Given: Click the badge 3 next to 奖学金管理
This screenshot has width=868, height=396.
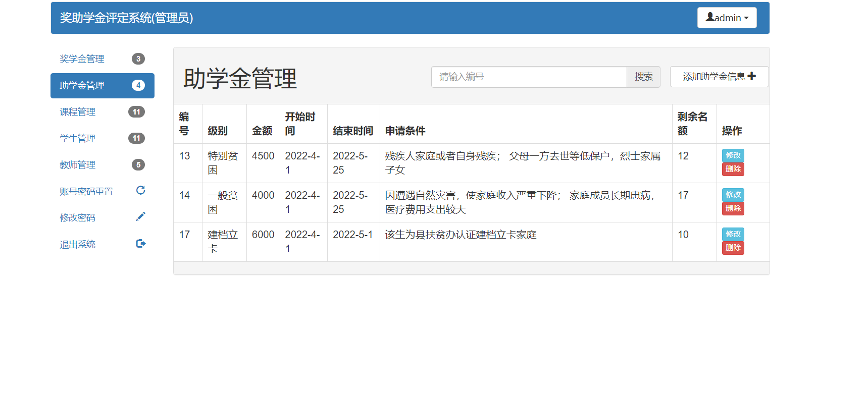Looking at the screenshot, I should 138,59.
